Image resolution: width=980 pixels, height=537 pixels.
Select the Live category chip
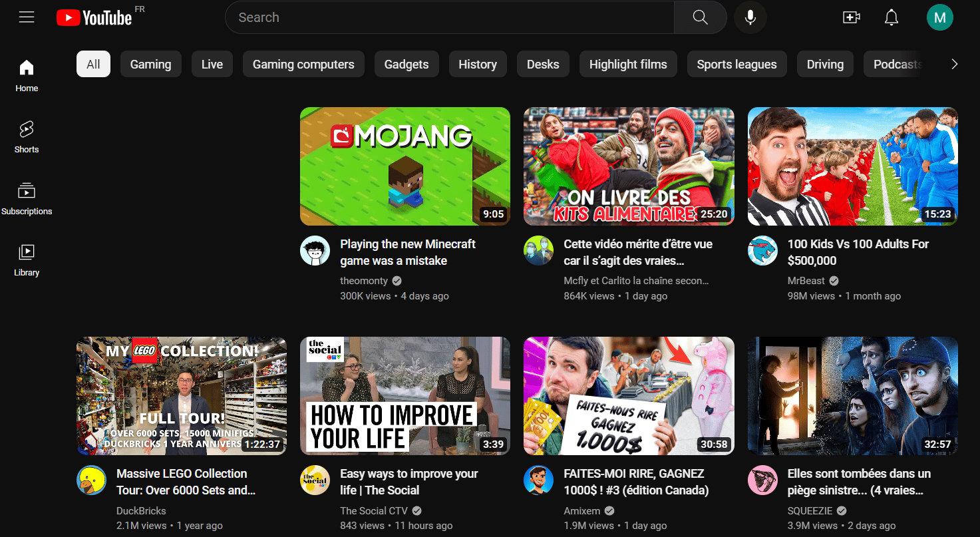[x=212, y=64]
